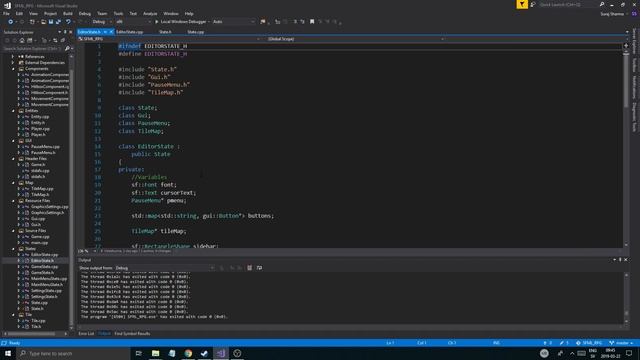Select Player.cpp in Solution Explorer
Image resolution: width=640 pixels, height=360 pixels.
(40, 129)
